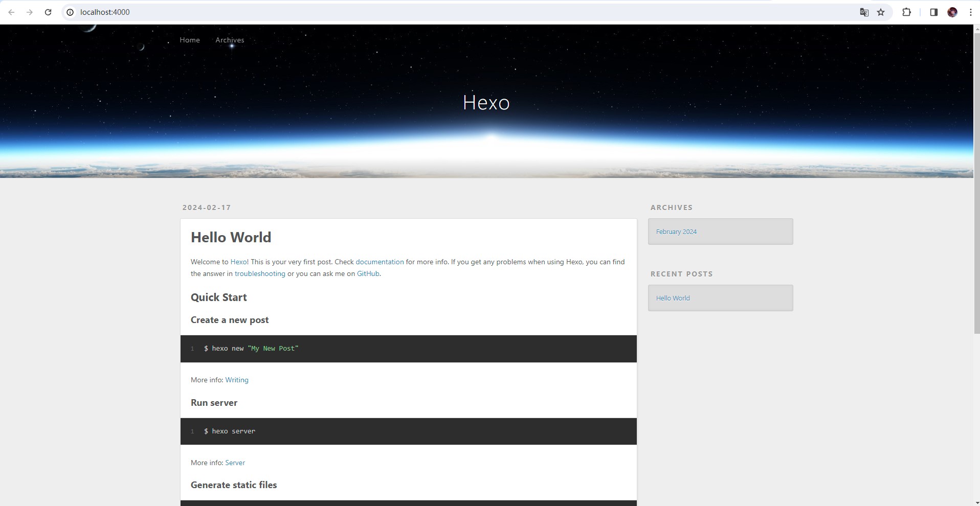
Task: Open the 2024-02-17 post date link
Action: [207, 208]
